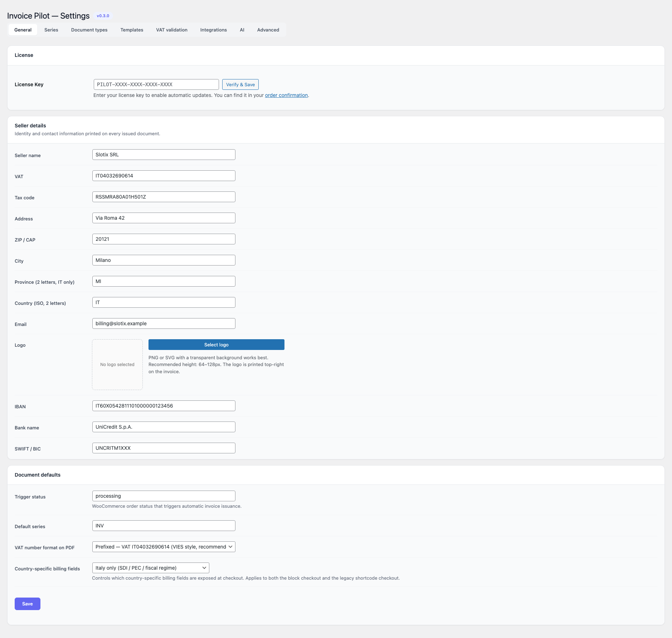Click the Seller details heading
Viewport: 672px width, 638px height.
(30, 126)
